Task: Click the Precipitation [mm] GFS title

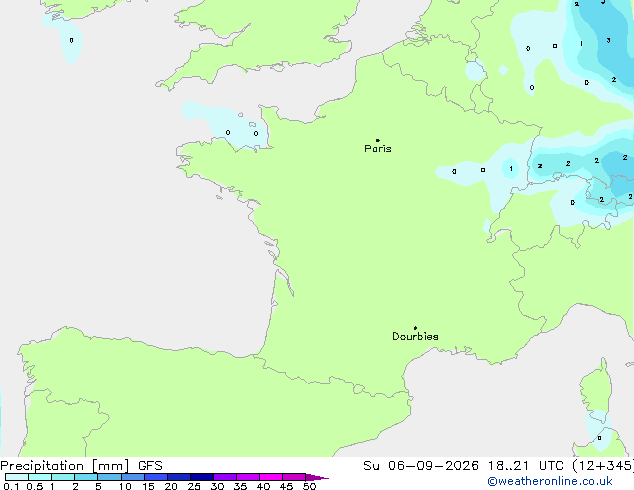Action: point(81,466)
